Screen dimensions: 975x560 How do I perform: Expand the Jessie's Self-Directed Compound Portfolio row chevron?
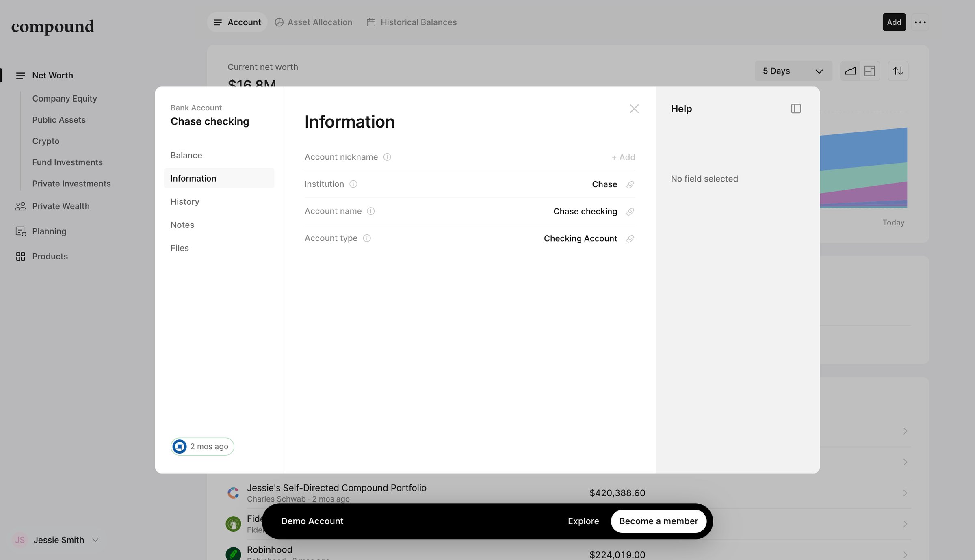click(x=905, y=493)
